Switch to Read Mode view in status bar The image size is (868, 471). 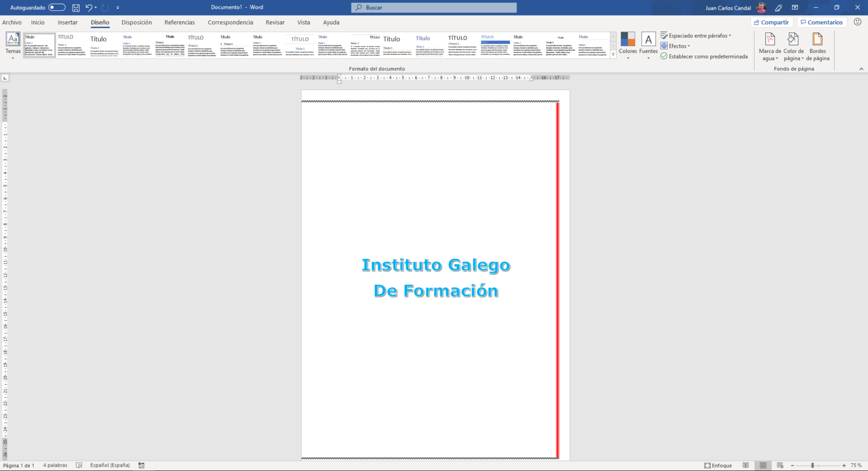pos(746,466)
